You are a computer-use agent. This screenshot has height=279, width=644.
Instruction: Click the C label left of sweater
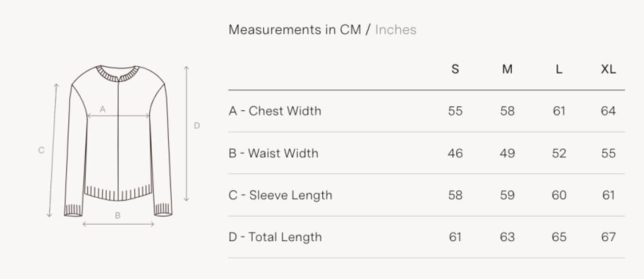pos(41,150)
